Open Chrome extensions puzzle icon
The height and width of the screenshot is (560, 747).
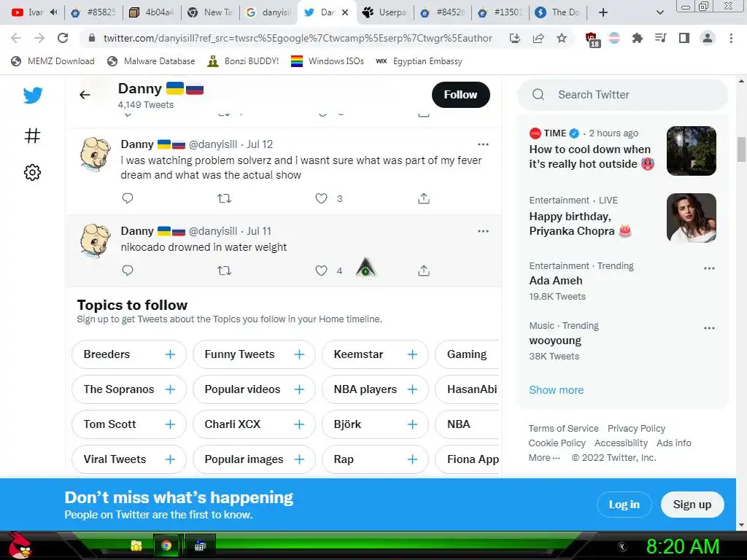[x=637, y=38]
